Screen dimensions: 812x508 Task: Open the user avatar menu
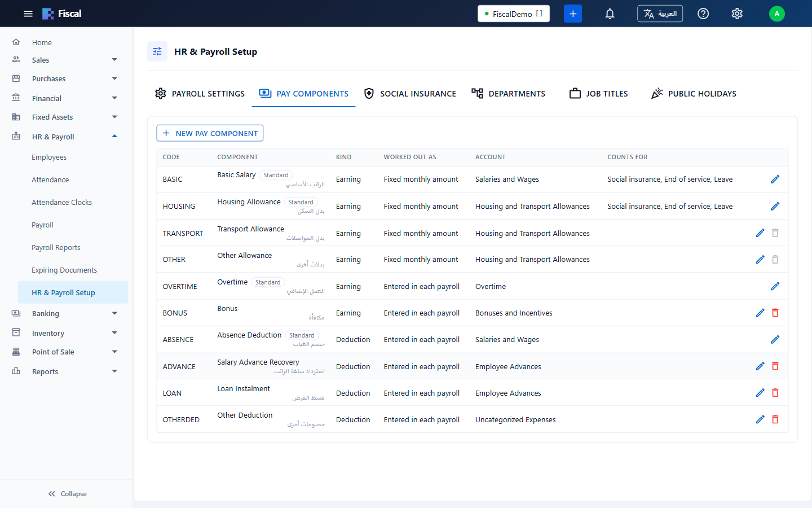(777, 14)
